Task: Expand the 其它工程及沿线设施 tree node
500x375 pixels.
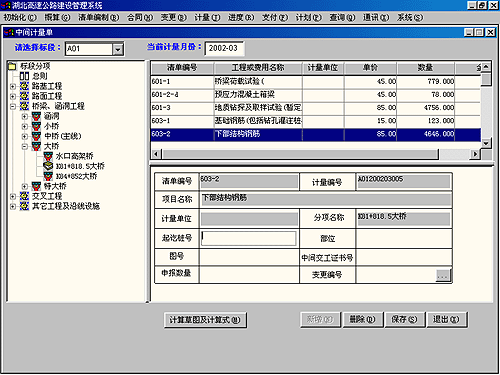Action: click(13, 206)
